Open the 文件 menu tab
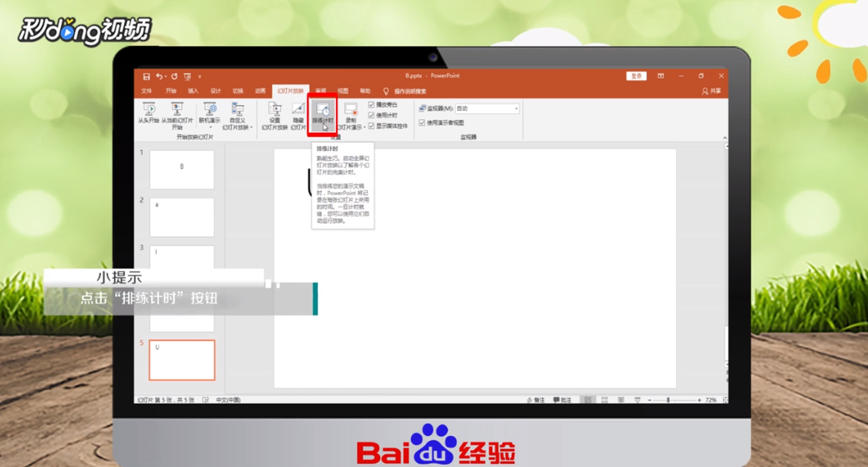 pyautogui.click(x=146, y=91)
